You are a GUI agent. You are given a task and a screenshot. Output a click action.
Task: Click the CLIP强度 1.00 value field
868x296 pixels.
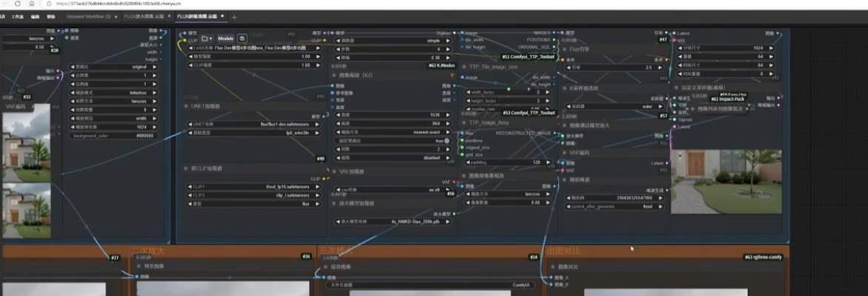pyautogui.click(x=254, y=65)
